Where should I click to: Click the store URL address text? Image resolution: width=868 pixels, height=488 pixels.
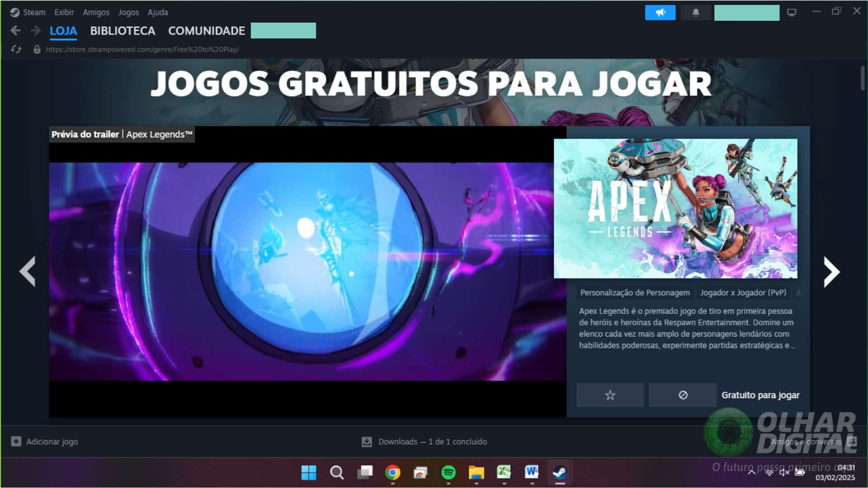142,49
